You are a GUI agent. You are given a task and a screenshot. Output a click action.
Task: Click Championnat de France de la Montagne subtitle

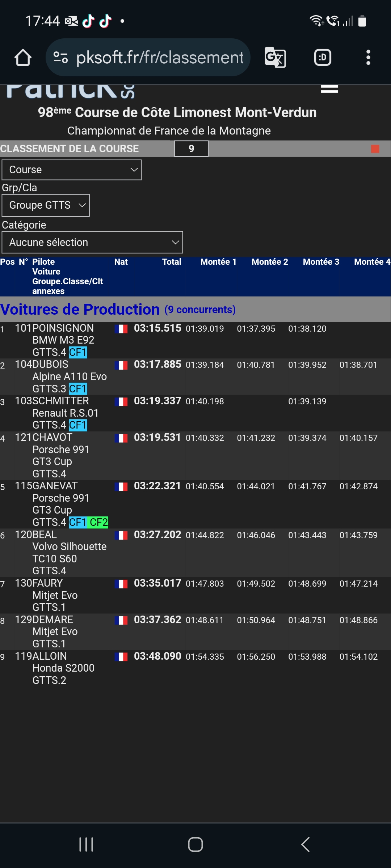[x=169, y=131]
